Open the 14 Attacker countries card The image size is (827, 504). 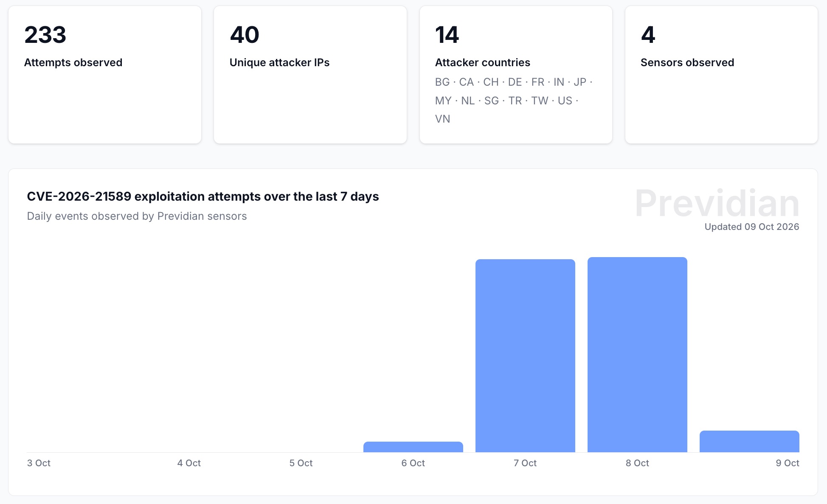(516, 75)
